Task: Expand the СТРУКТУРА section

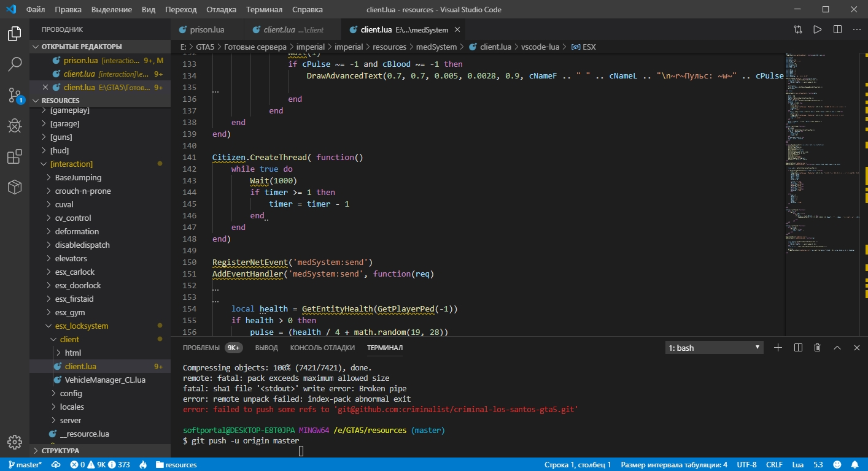Action: [x=60, y=451]
